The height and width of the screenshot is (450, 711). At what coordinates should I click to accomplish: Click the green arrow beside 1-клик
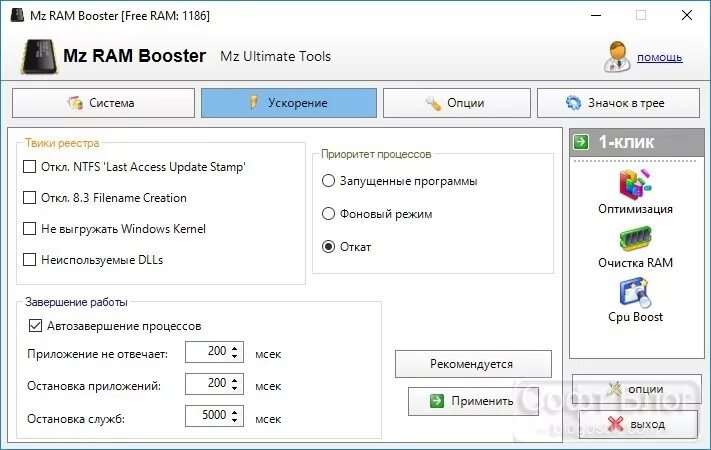click(x=581, y=142)
